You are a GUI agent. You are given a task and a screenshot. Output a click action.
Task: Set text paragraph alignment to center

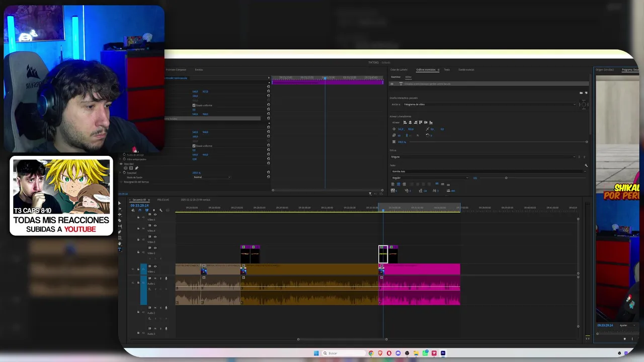[398, 184]
